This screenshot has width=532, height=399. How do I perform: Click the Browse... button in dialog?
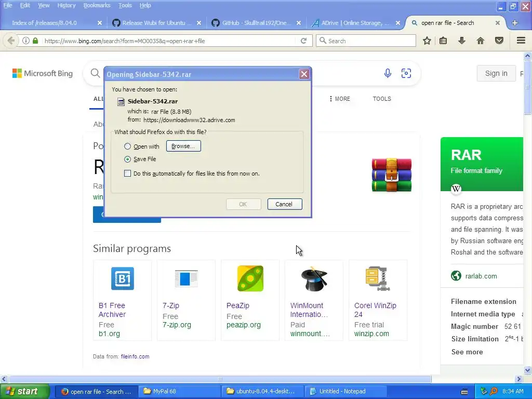183,146
